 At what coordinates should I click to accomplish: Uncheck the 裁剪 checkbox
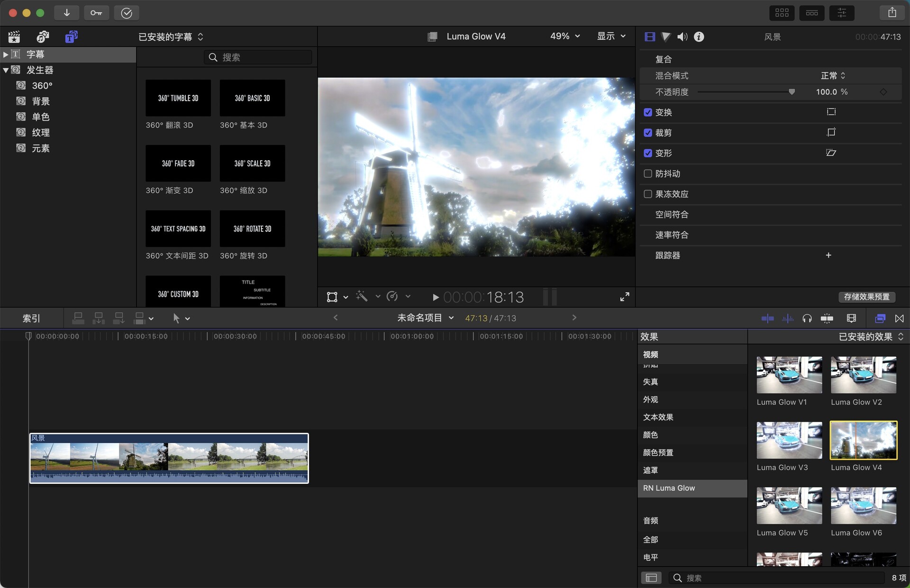647,133
